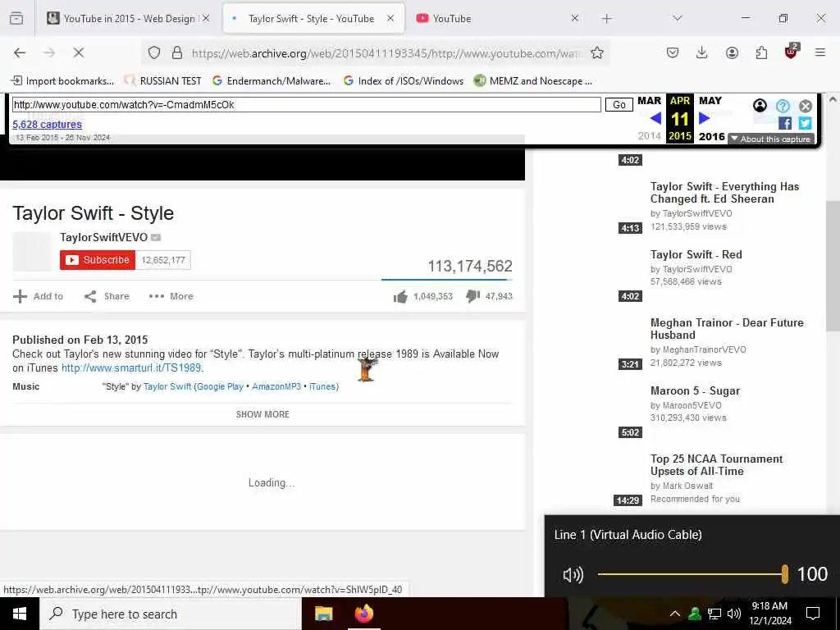Open Taylor Swift - Red video
Image resolution: width=840 pixels, height=630 pixels.
[696, 254]
